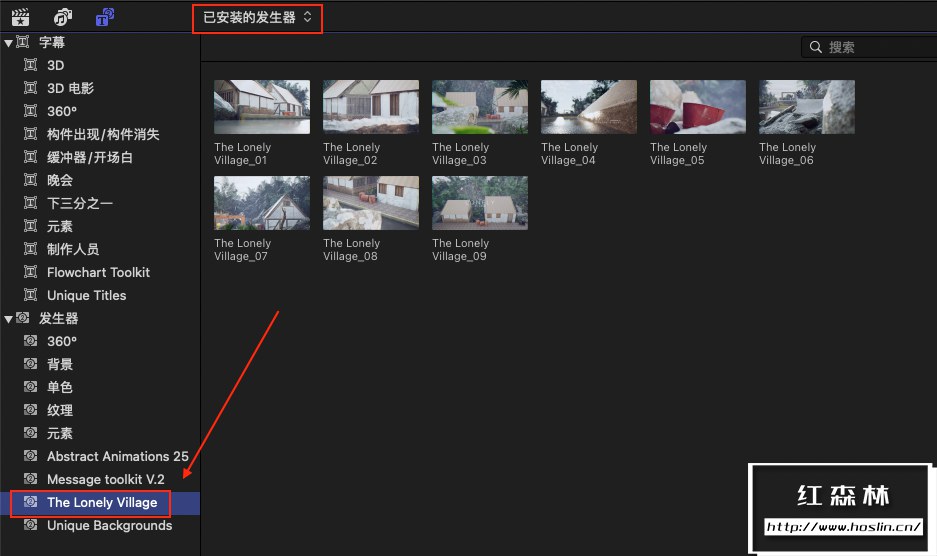Click the label The Lonely Village_05
Viewport: 937px width, 556px height.
(678, 154)
